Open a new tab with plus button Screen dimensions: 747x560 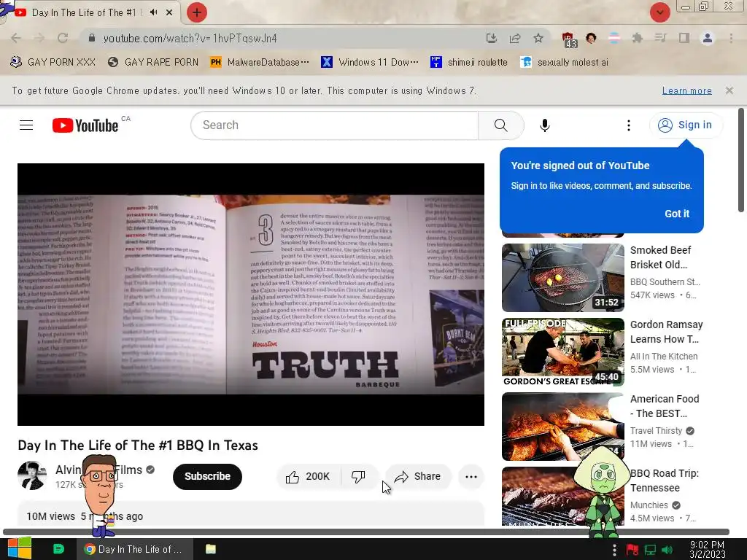[x=197, y=12]
